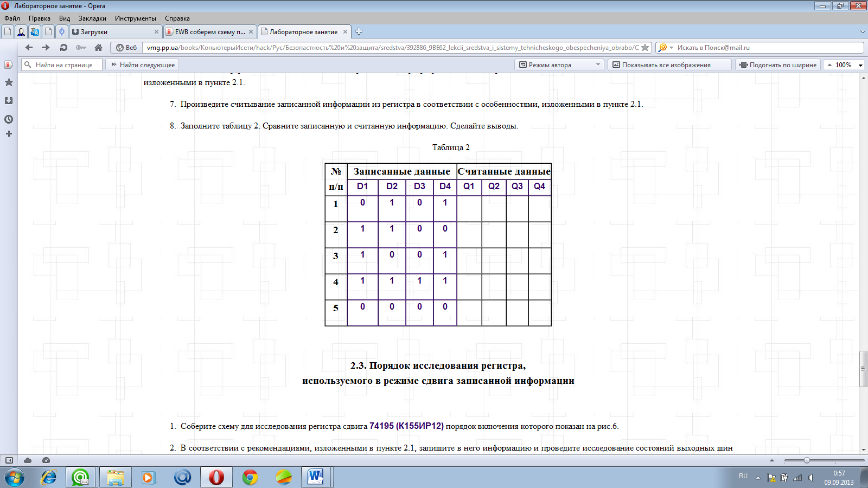
Task: Go forward to the next page
Action: (46, 48)
